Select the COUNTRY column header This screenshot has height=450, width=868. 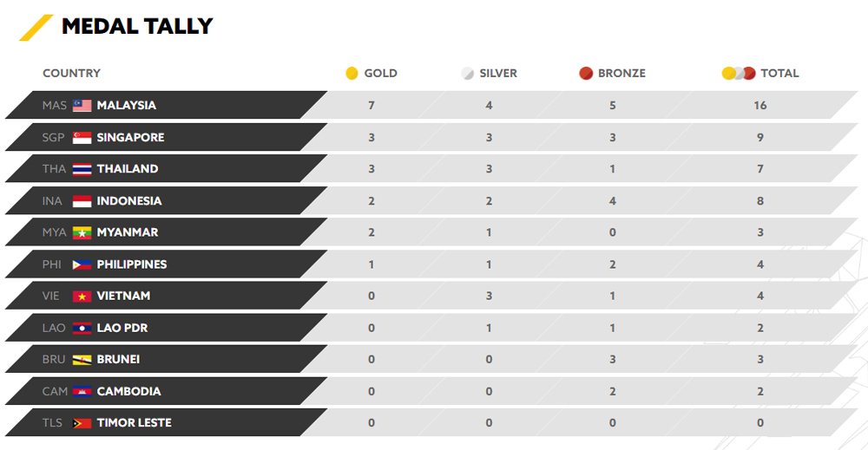71,74
